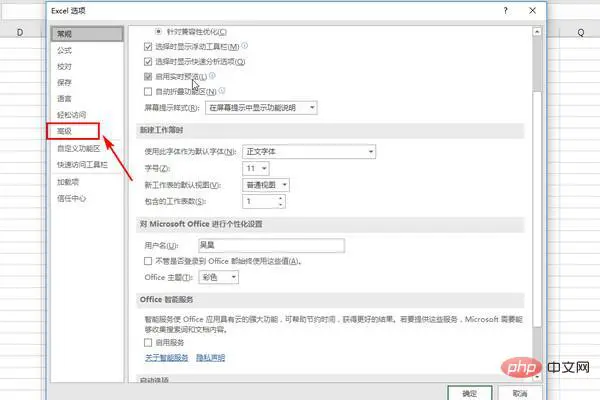
Task: Open 屏幕提示样式 dropdown
Action: [261, 108]
